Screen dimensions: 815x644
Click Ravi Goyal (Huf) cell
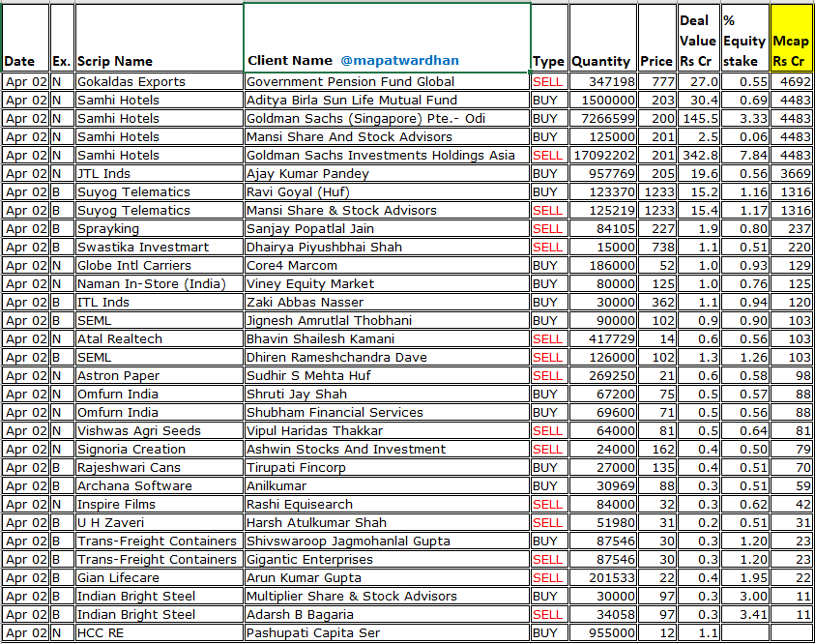pyautogui.click(x=387, y=191)
